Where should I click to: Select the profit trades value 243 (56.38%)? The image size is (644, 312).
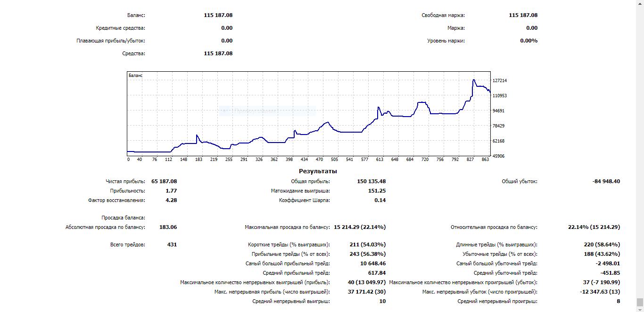367,254
